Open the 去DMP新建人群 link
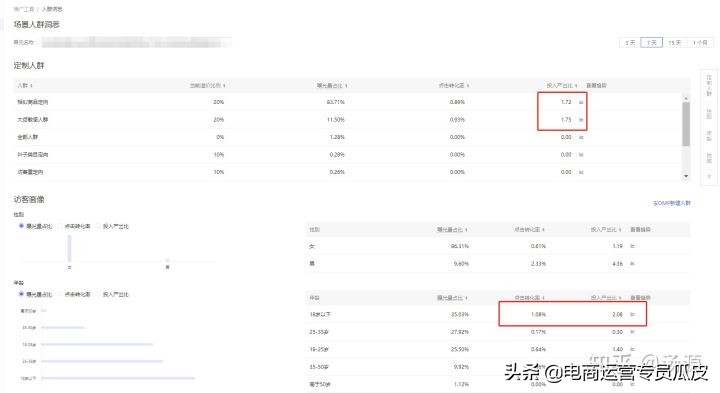The height and width of the screenshot is (393, 720). (672, 203)
